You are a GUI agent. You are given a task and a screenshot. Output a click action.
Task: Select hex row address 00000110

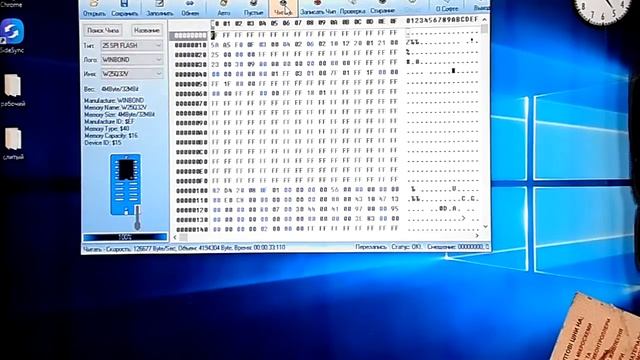(191, 200)
